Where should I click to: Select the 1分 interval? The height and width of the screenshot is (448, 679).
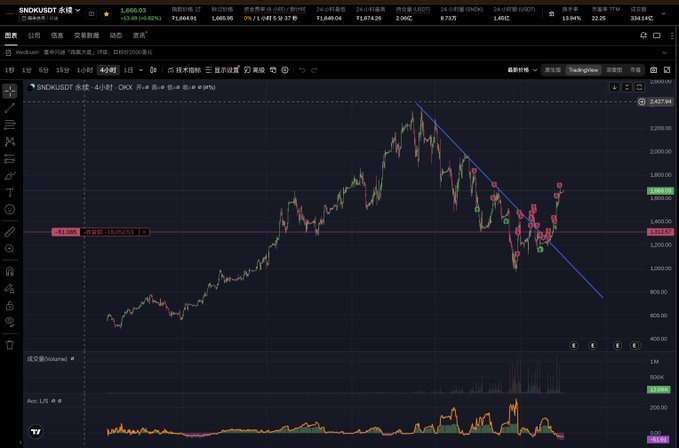point(27,70)
